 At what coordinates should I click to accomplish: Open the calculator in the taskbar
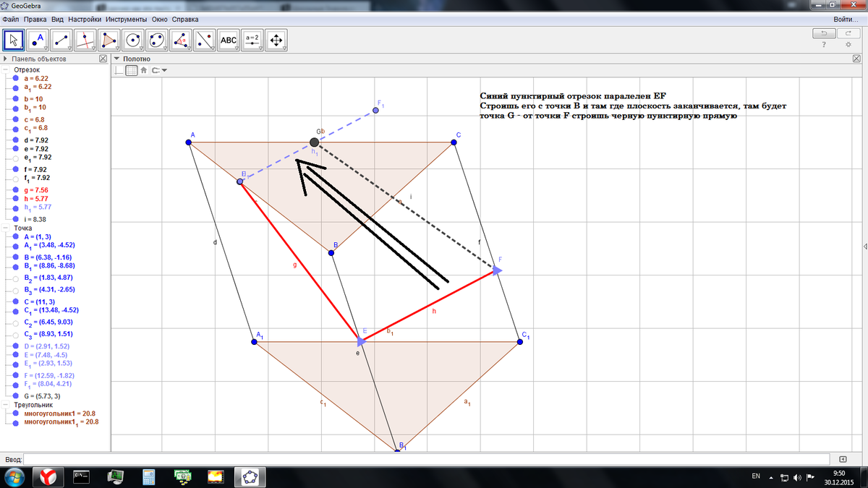[x=149, y=476]
